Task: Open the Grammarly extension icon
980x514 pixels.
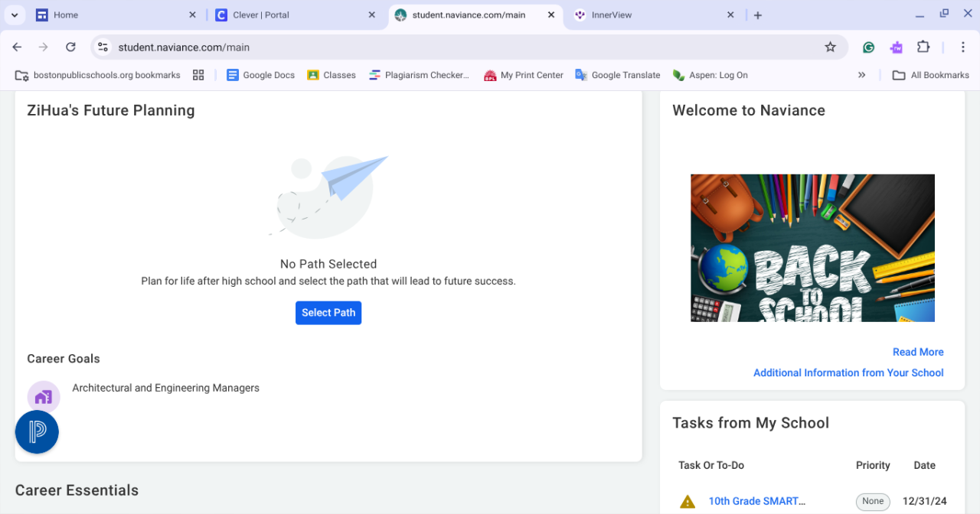Action: 868,47
